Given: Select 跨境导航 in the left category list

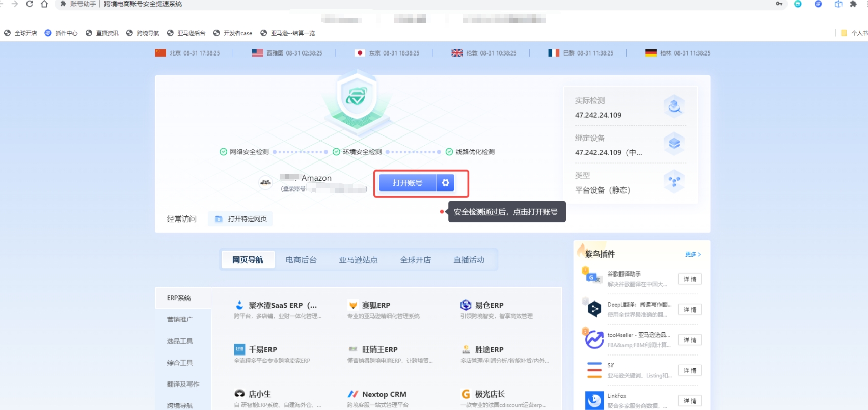Looking at the screenshot, I should 180,405.
